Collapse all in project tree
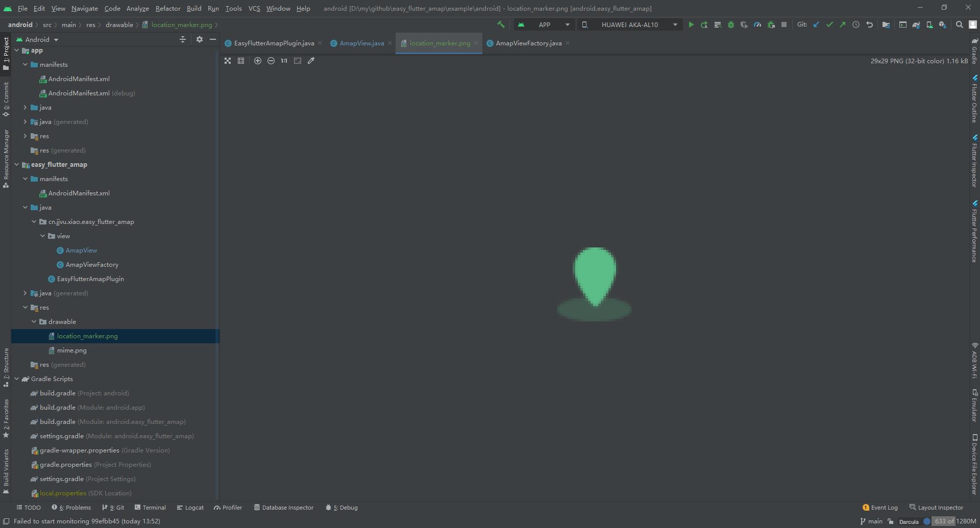This screenshot has height=528, width=980. (x=183, y=39)
